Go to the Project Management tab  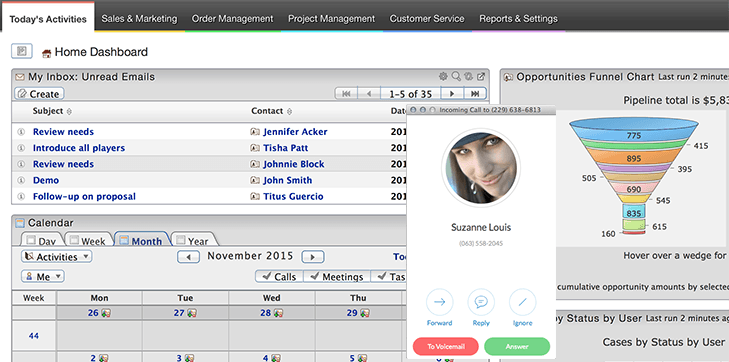331,19
